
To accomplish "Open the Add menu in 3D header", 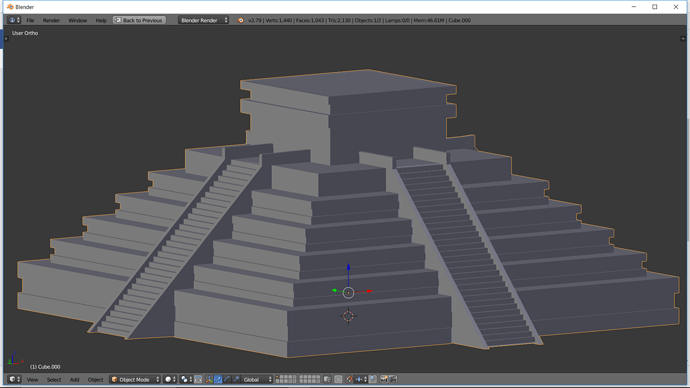I will [x=74, y=380].
